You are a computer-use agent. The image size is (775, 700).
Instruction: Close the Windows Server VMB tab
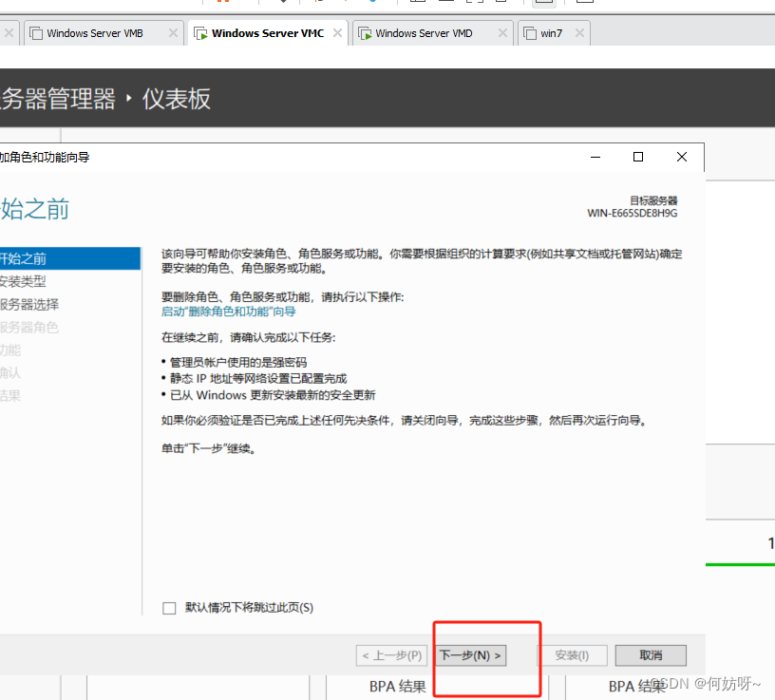173,33
